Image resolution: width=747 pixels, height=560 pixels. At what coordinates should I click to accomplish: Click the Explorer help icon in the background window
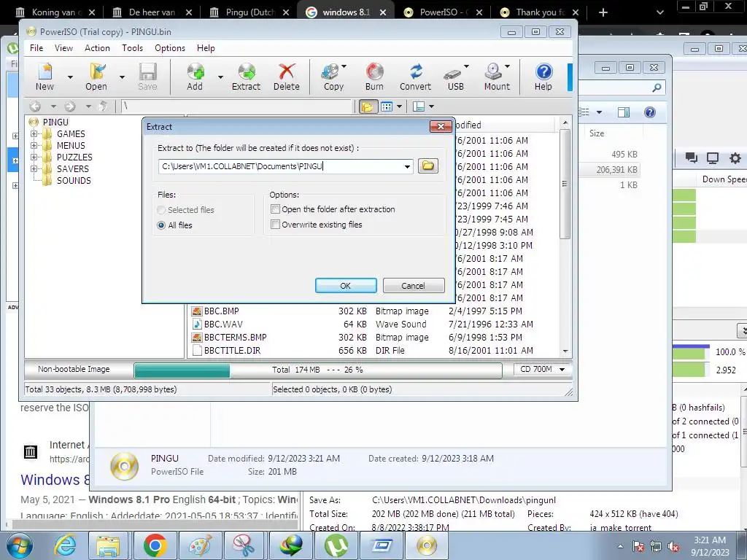tap(649, 112)
